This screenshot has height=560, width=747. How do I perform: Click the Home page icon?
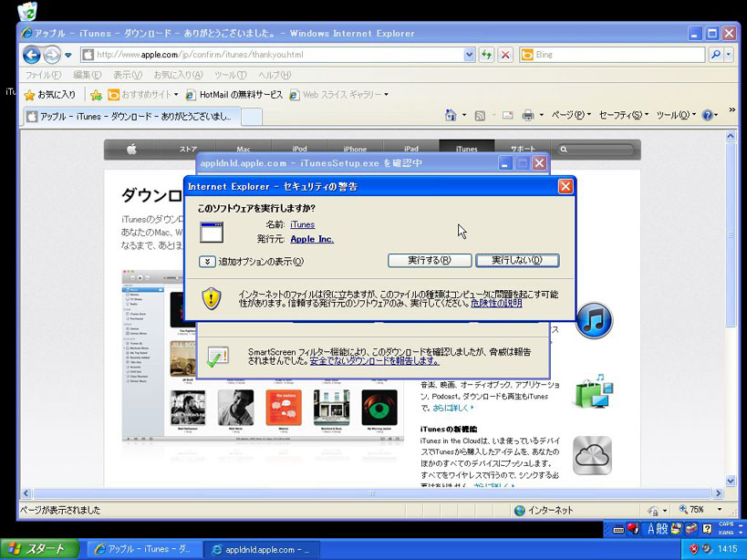pos(451,115)
